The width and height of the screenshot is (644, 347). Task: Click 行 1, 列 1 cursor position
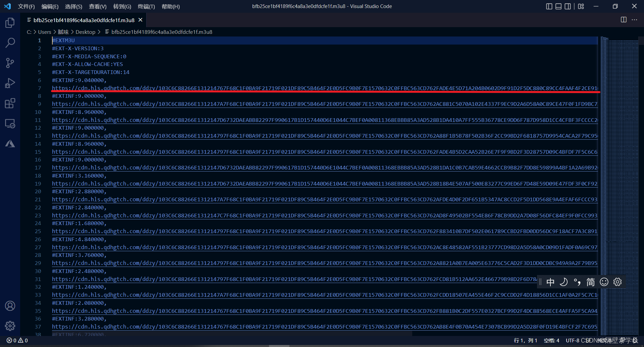525,340
